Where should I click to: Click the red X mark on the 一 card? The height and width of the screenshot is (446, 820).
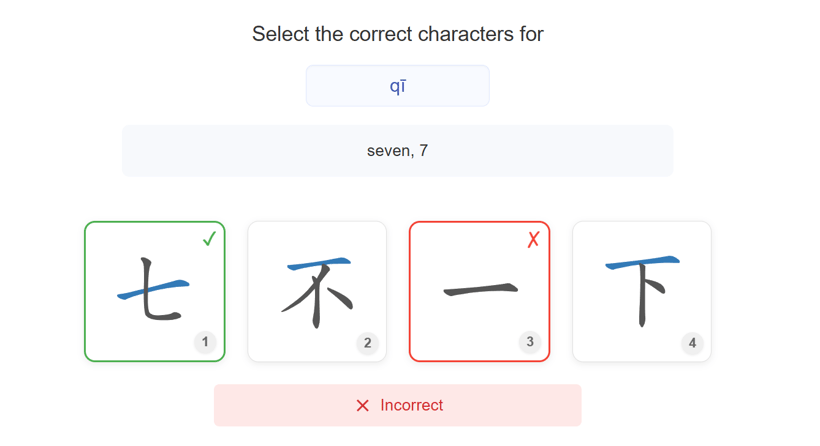[x=533, y=239]
